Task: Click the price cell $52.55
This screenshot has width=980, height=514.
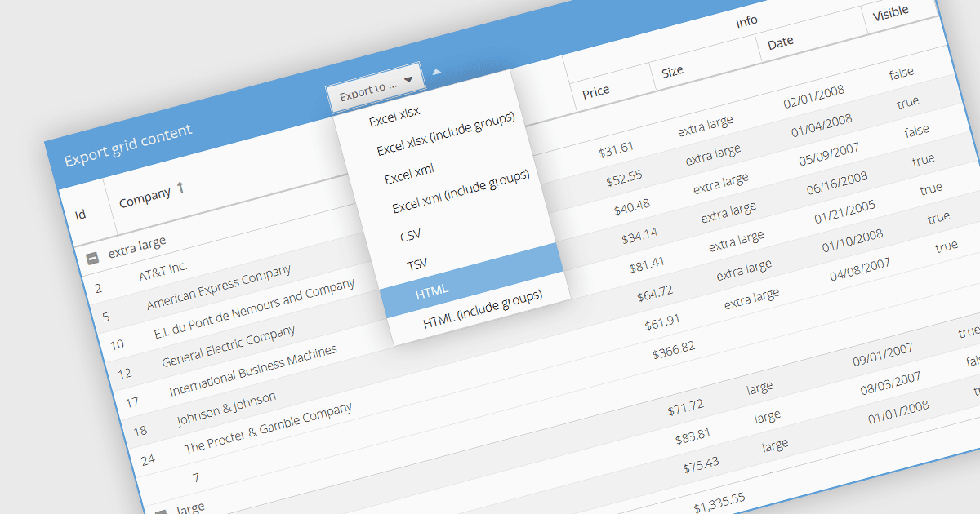Action: click(623, 179)
